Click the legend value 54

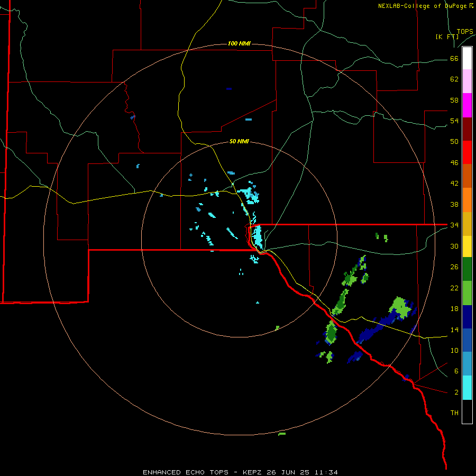point(454,121)
